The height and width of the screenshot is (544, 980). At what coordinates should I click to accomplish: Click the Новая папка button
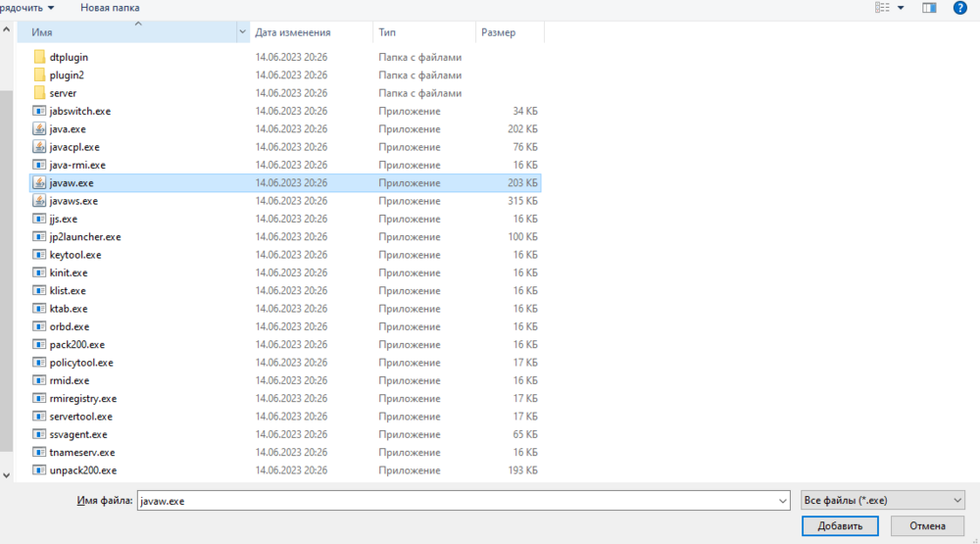click(x=110, y=7)
